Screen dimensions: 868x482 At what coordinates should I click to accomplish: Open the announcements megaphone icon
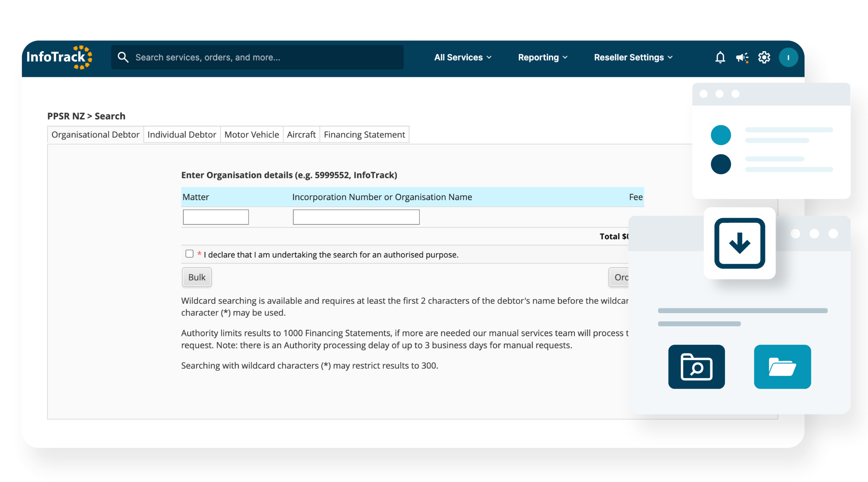pos(742,58)
